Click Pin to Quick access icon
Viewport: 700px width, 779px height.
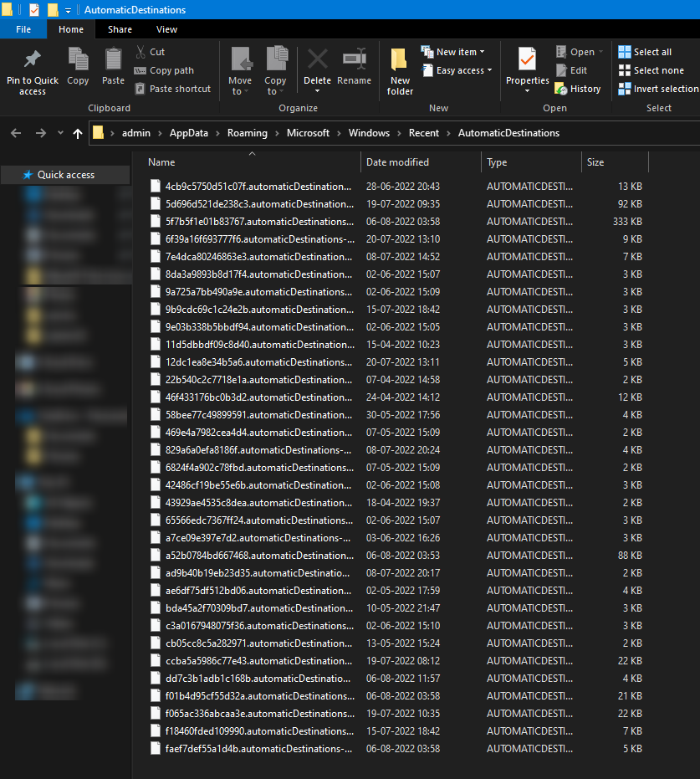click(x=33, y=59)
